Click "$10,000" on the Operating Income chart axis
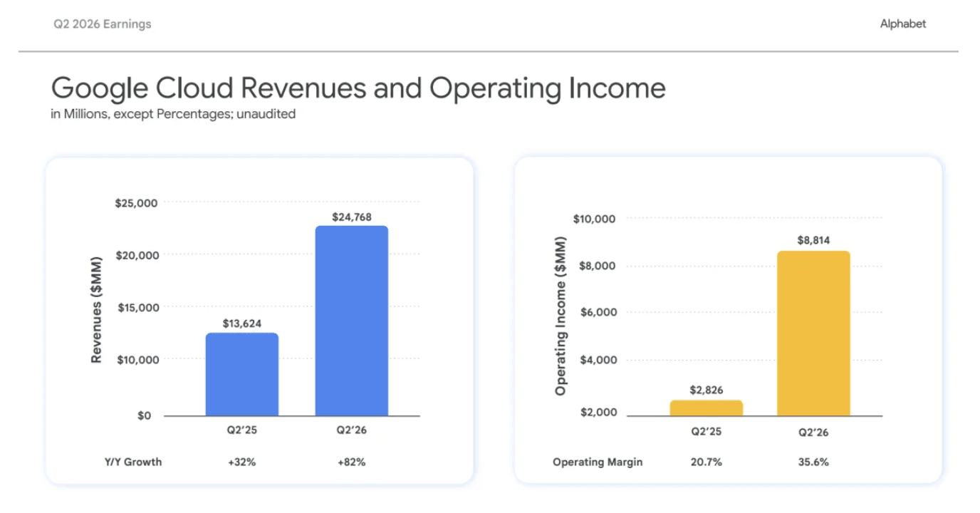This screenshot has height=513, width=980. click(594, 219)
